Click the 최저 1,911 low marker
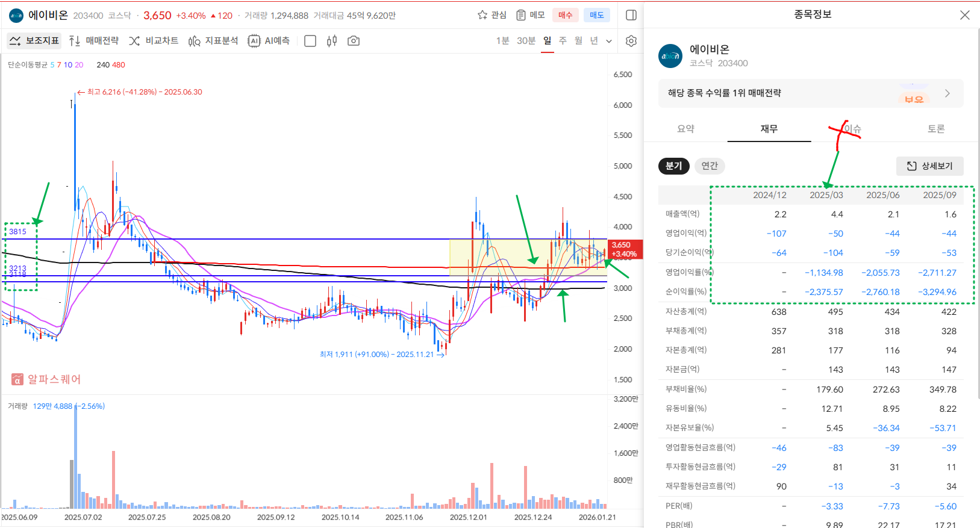The height and width of the screenshot is (528, 980). tap(381, 355)
